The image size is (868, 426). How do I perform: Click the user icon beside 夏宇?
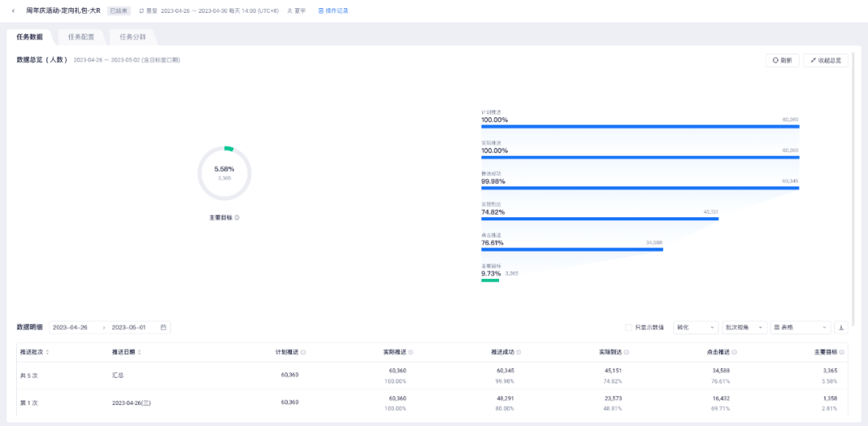[x=289, y=11]
